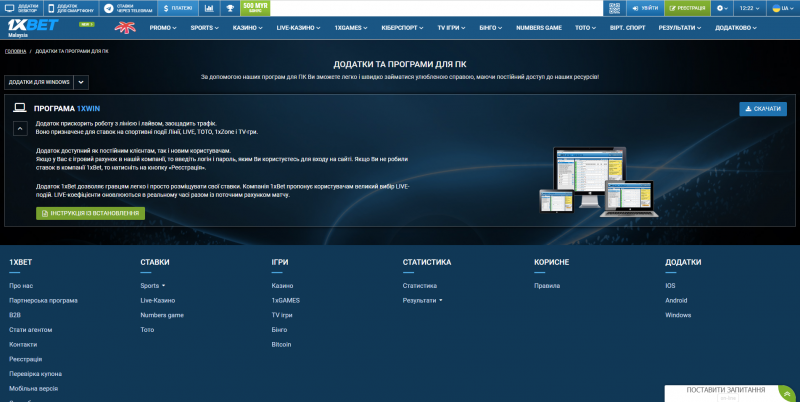Open footer link Казино
The width and height of the screenshot is (800, 402).
(x=282, y=286)
